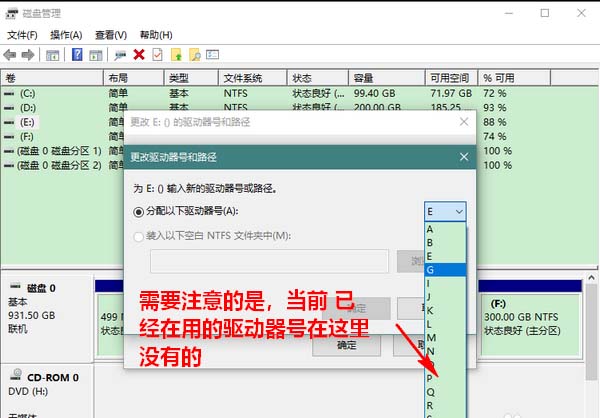Open the 操作(A) menu
Viewport: 600px width, 418px height.
point(67,34)
